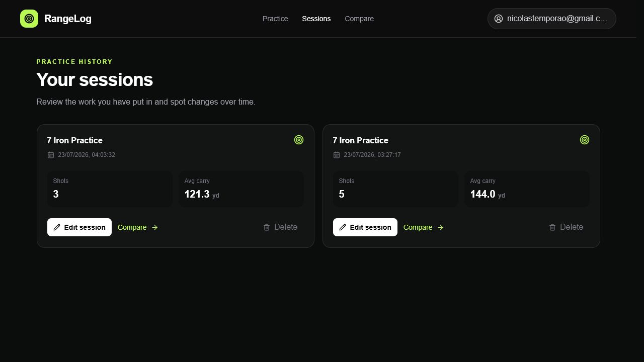Click target icon on the 04:03:32 session card
The width and height of the screenshot is (644, 362).
click(x=299, y=140)
